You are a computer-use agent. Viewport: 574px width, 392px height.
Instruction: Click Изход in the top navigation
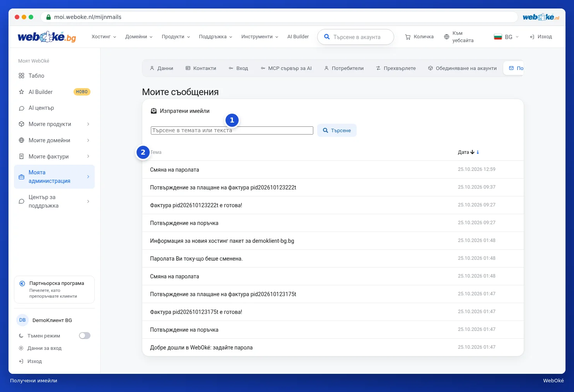pos(541,37)
